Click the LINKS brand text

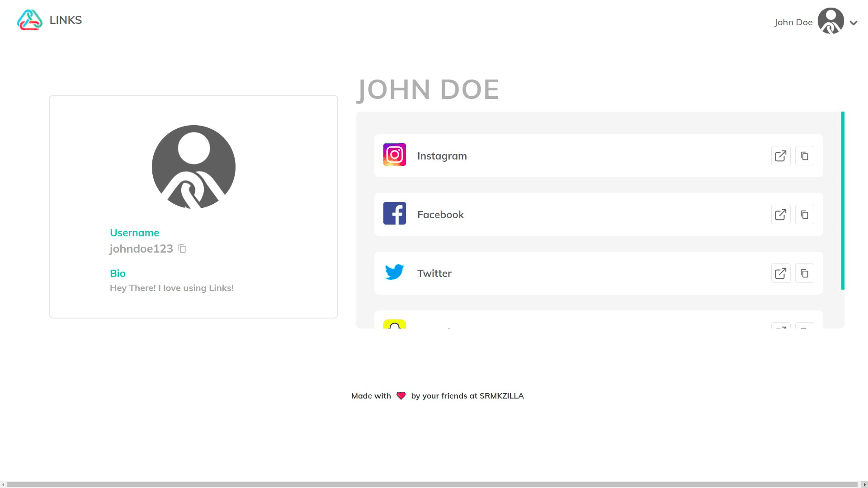click(x=66, y=20)
